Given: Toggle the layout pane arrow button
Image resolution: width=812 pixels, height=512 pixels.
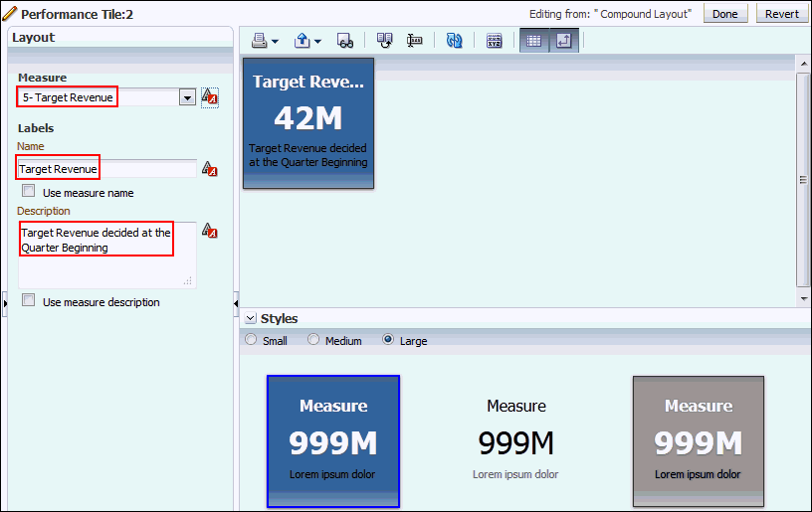Looking at the screenshot, I should pyautogui.click(x=564, y=41).
